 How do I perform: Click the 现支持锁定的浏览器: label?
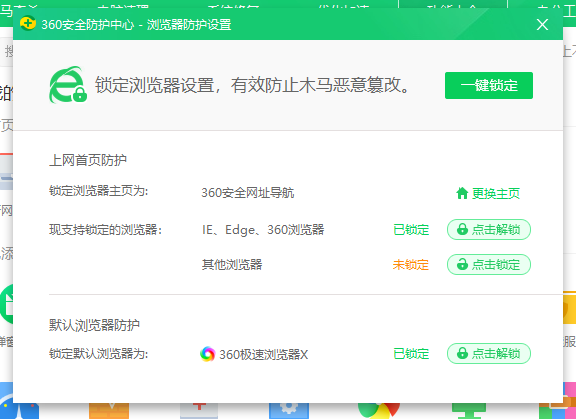coord(105,230)
